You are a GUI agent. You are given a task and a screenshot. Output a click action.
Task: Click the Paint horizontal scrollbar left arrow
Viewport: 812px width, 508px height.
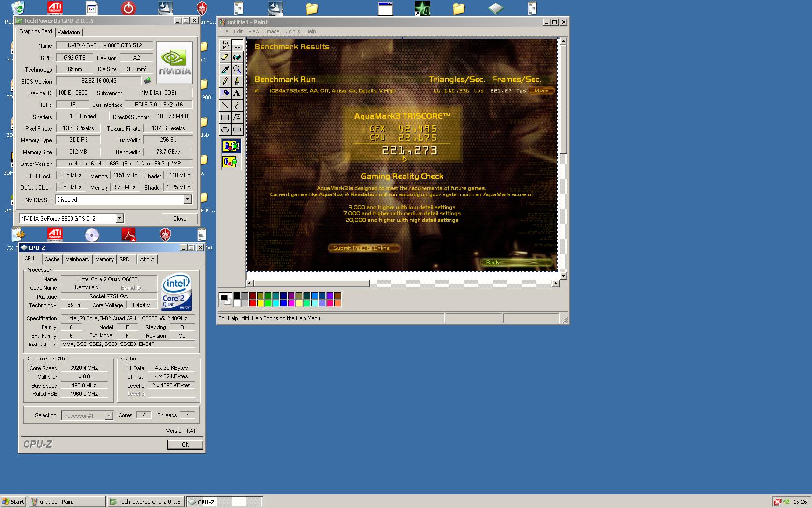[250, 284]
